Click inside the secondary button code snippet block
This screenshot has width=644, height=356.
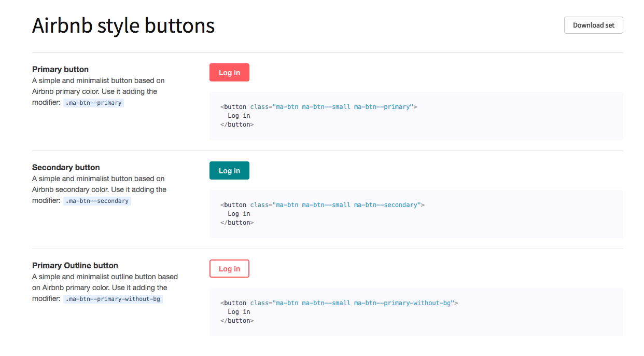(x=416, y=214)
